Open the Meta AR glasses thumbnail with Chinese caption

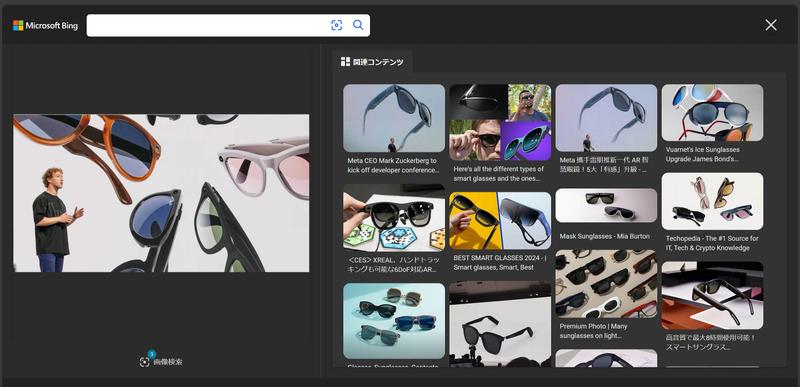(606, 118)
